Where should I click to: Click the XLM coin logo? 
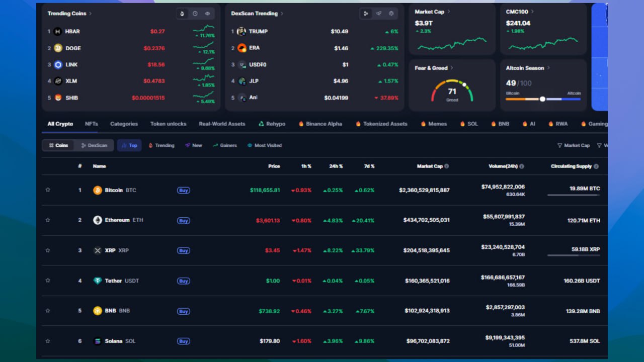[x=58, y=81]
